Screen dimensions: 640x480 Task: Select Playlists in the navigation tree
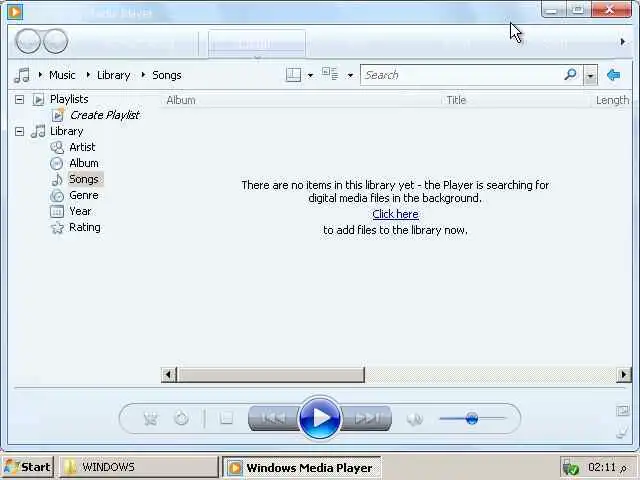(x=69, y=99)
